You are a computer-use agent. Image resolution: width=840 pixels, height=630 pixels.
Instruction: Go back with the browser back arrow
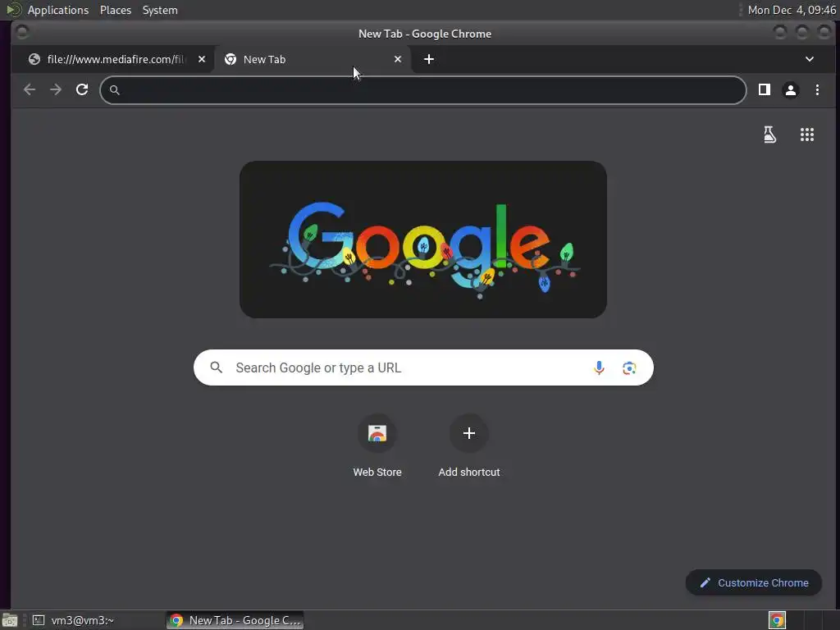[30, 89]
